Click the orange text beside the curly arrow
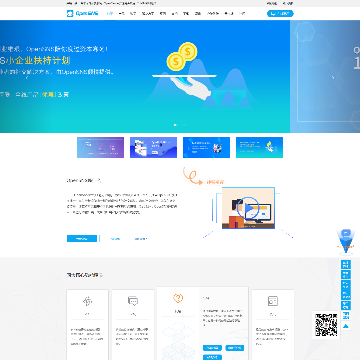 point(215,182)
